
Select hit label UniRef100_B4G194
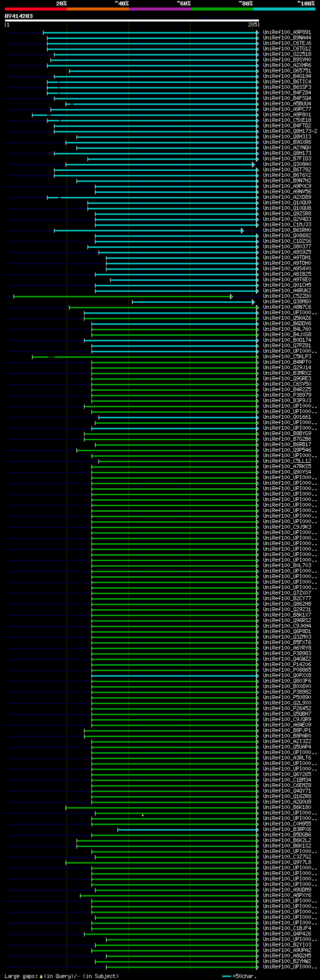pos(287,76)
